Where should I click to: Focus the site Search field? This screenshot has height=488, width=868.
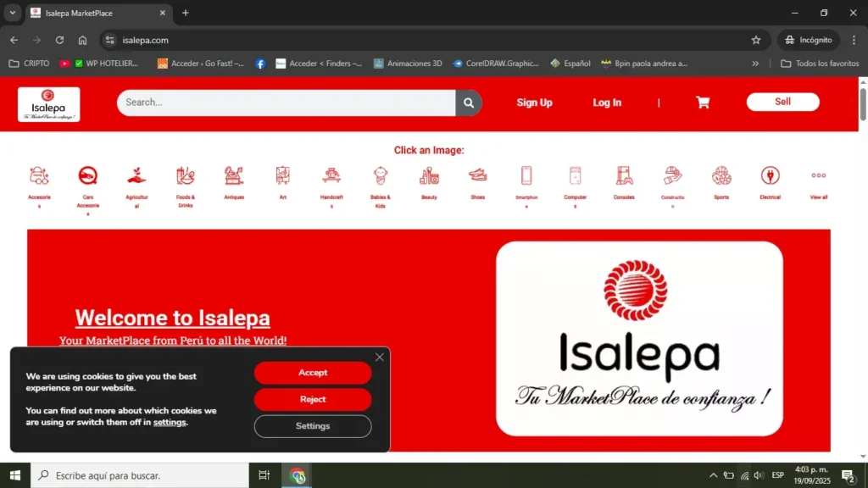287,103
